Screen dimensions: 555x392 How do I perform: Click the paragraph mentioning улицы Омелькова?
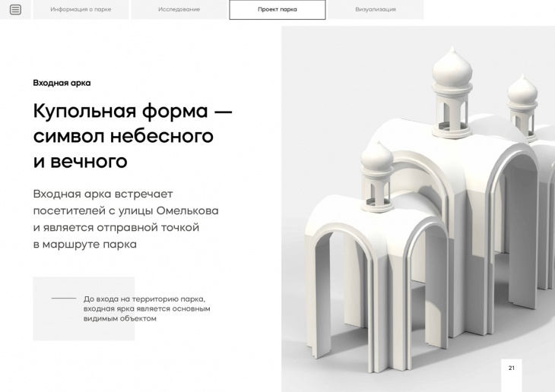tap(125, 219)
